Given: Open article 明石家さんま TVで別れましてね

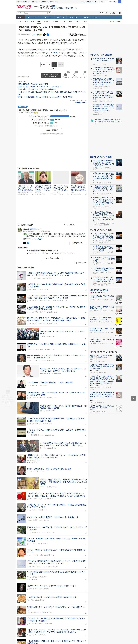Looking at the screenshot, I should point(63,370).
